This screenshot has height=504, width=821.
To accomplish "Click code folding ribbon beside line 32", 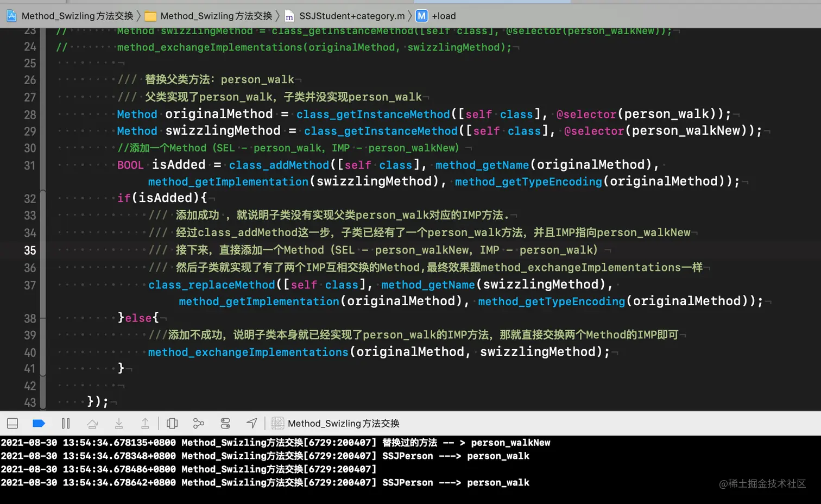I will tap(43, 198).
